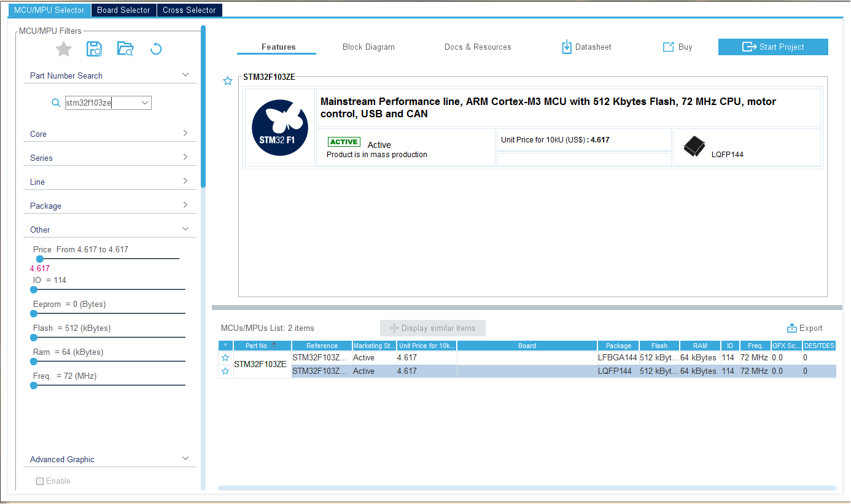
Task: Collapse the Other filter section
Action: (185, 229)
